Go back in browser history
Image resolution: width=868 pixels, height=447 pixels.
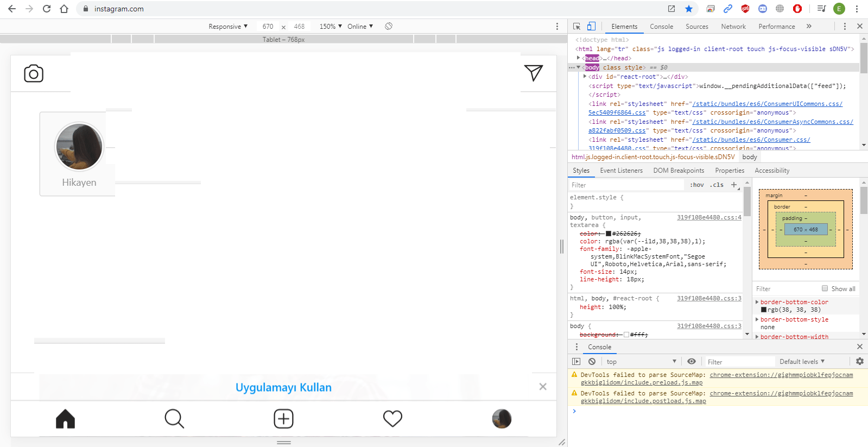[12, 9]
